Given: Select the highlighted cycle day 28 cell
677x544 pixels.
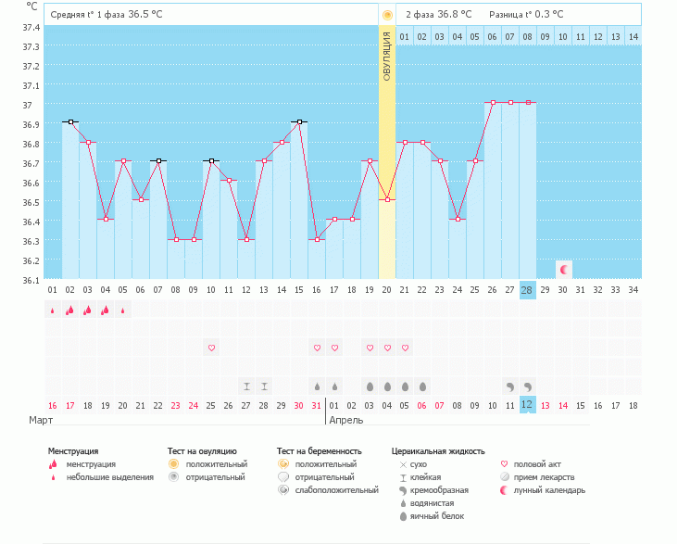Looking at the screenshot, I should [x=528, y=290].
